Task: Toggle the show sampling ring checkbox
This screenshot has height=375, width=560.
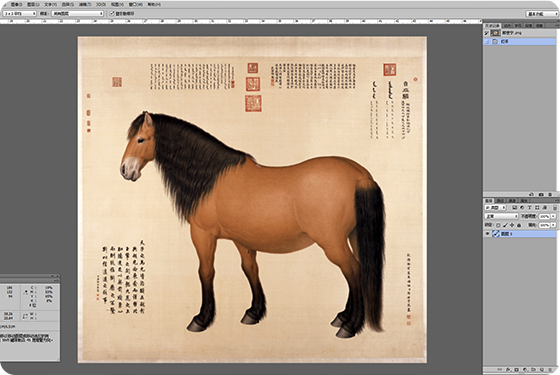Action: pyautogui.click(x=112, y=14)
